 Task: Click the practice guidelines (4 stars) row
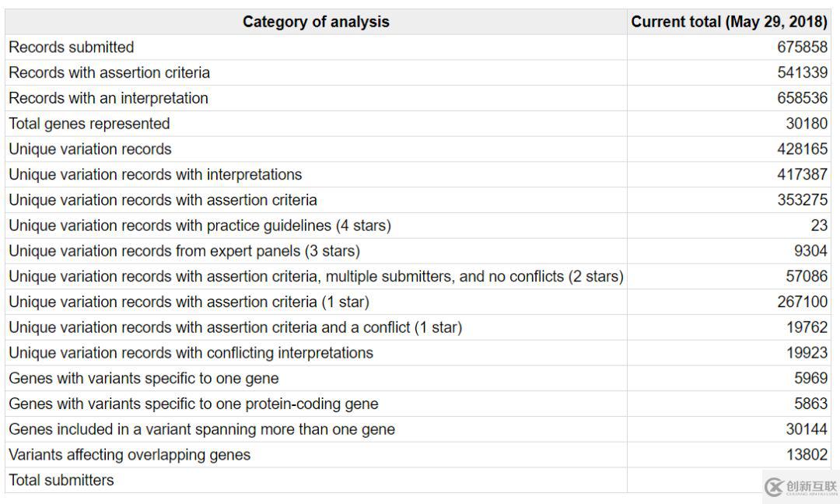(418, 226)
